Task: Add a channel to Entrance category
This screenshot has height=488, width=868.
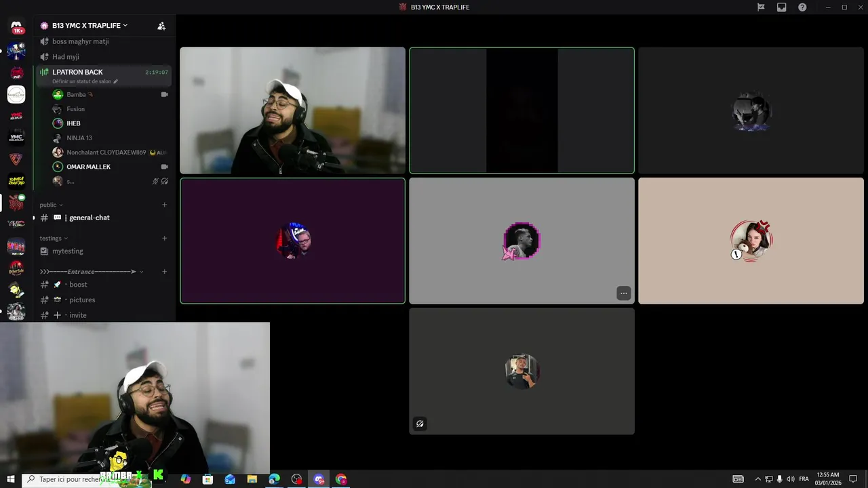Action: tap(164, 272)
